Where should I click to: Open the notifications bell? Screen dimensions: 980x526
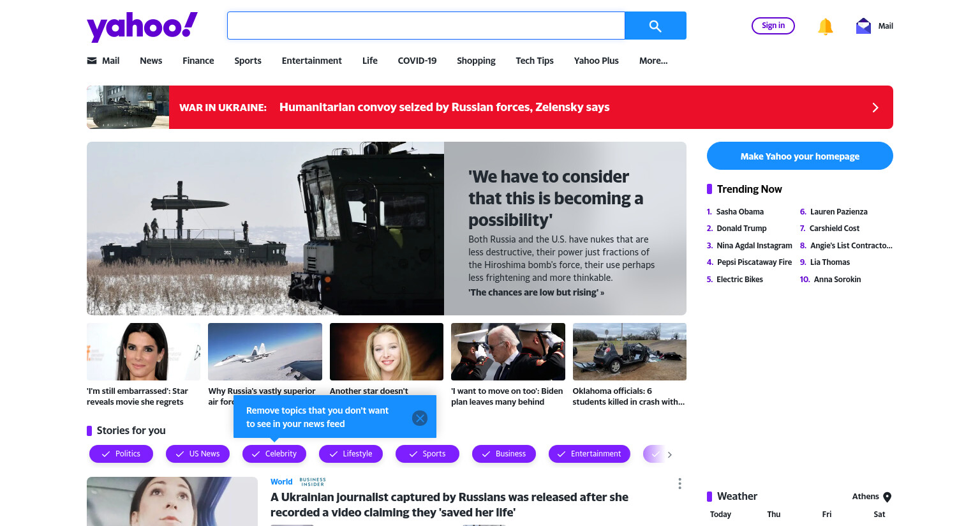pyautogui.click(x=825, y=26)
